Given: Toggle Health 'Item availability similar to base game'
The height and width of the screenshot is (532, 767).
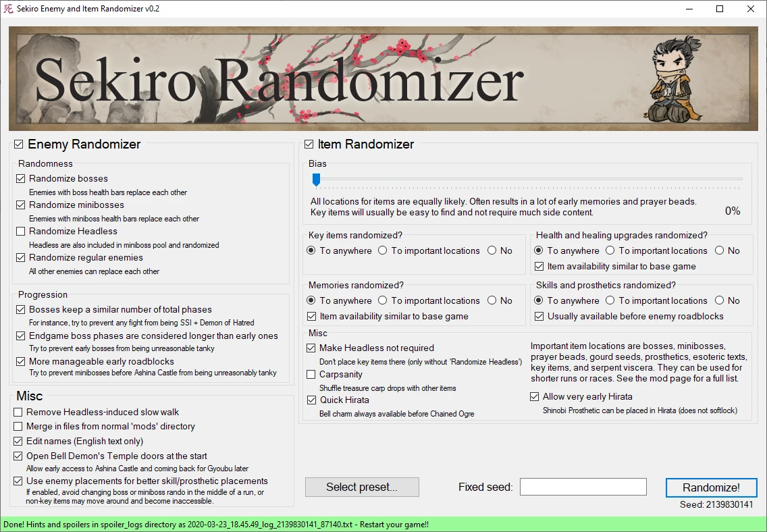Looking at the screenshot, I should (x=539, y=267).
